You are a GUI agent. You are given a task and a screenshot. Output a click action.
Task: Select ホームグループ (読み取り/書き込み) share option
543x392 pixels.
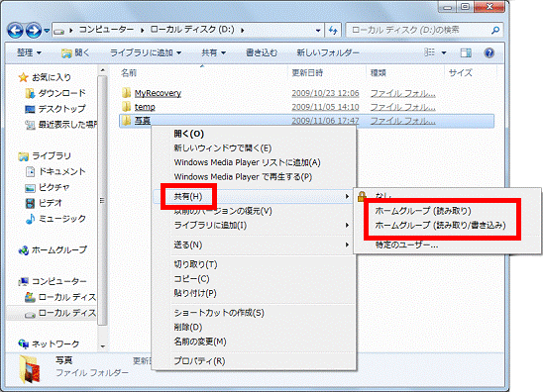[x=441, y=226]
